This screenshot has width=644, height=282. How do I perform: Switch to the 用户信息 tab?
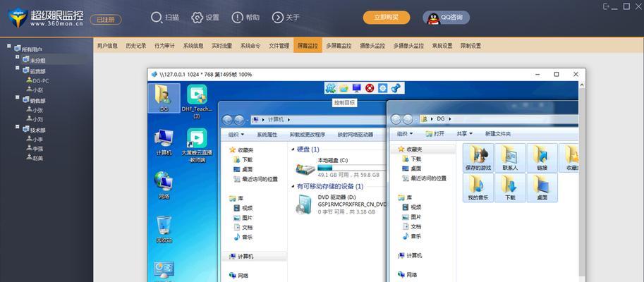tap(108, 46)
